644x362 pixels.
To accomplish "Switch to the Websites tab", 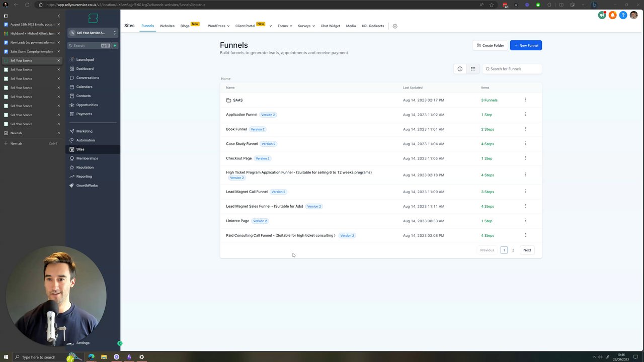I will click(167, 26).
